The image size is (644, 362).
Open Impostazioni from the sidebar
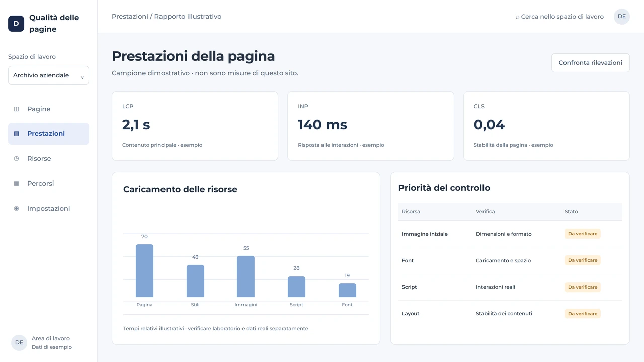48,208
